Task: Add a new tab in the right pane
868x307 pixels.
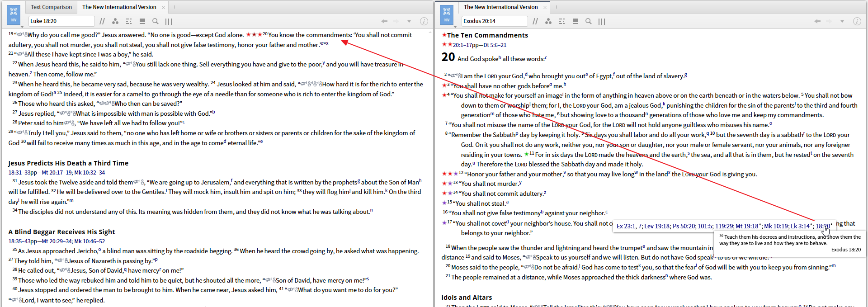Action: click(556, 7)
